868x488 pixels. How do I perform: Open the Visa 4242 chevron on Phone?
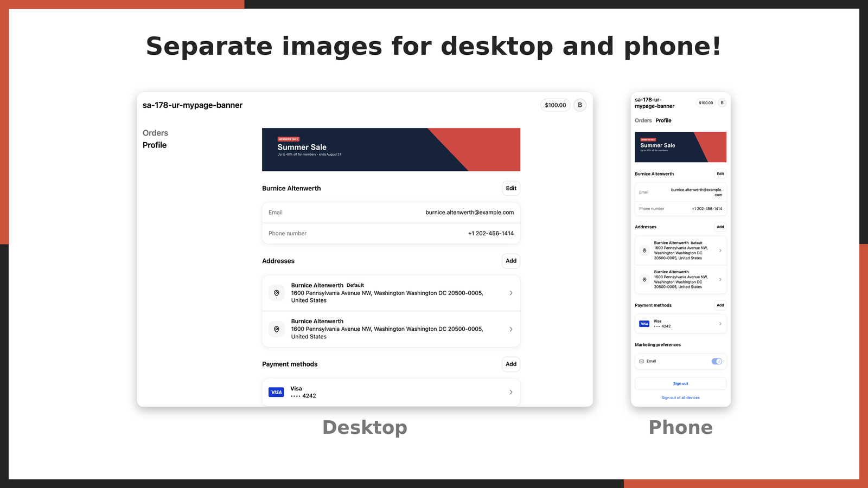pyautogui.click(x=720, y=324)
